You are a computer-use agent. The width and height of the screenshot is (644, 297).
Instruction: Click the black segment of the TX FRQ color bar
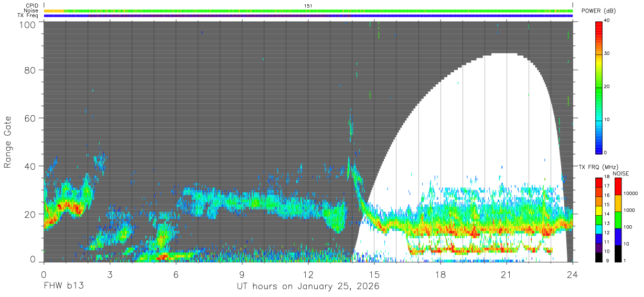(598, 256)
